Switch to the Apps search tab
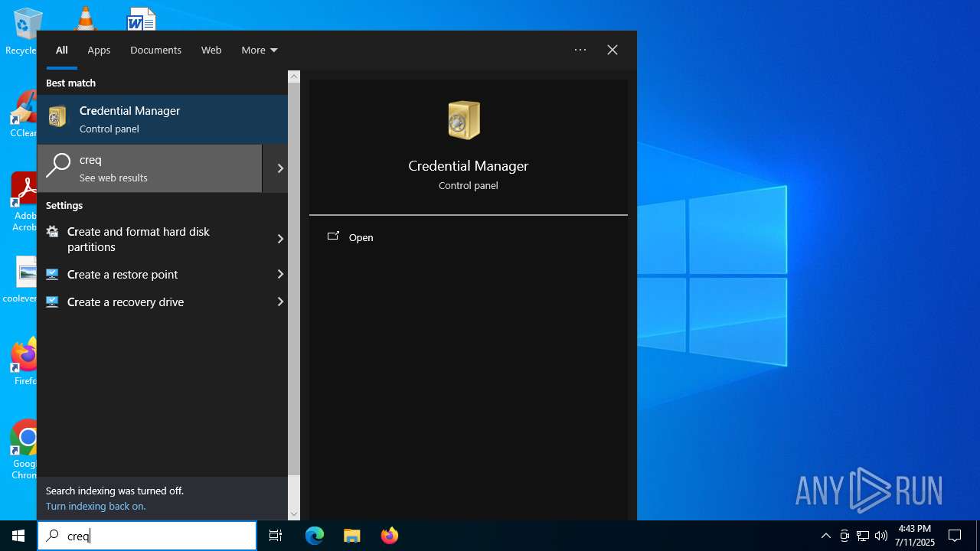The width and height of the screenshot is (980, 551). (99, 50)
